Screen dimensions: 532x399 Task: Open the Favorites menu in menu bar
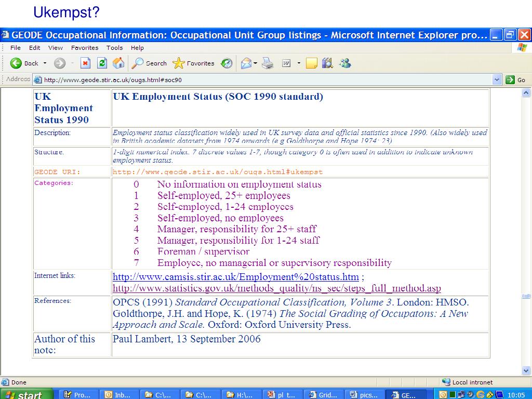[x=85, y=48]
